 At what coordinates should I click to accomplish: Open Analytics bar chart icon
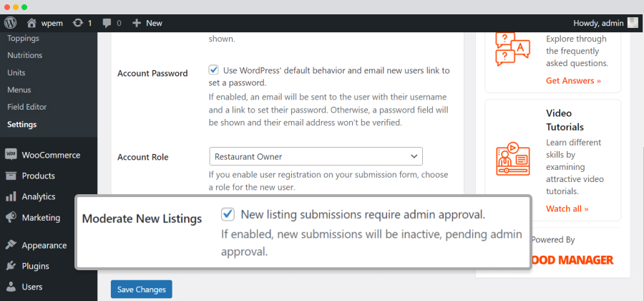(11, 196)
